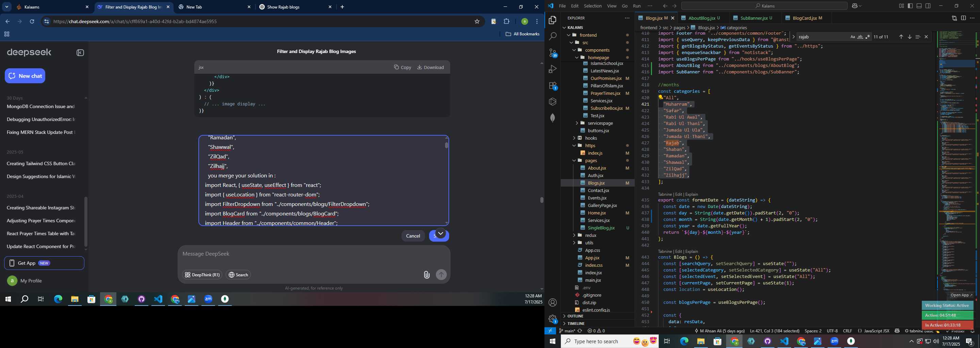Click the VS Code minimap slider
980x348 pixels.
point(957,64)
